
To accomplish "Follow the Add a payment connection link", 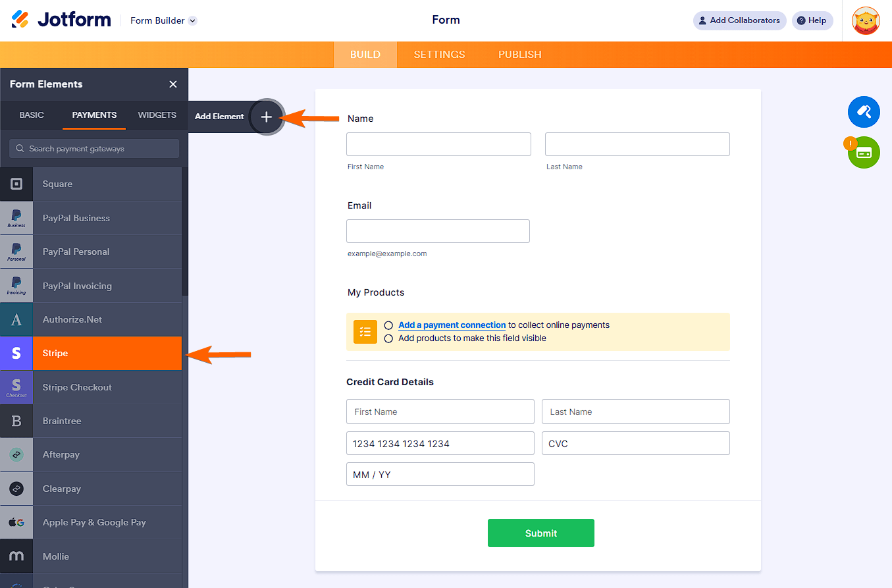I will (452, 325).
